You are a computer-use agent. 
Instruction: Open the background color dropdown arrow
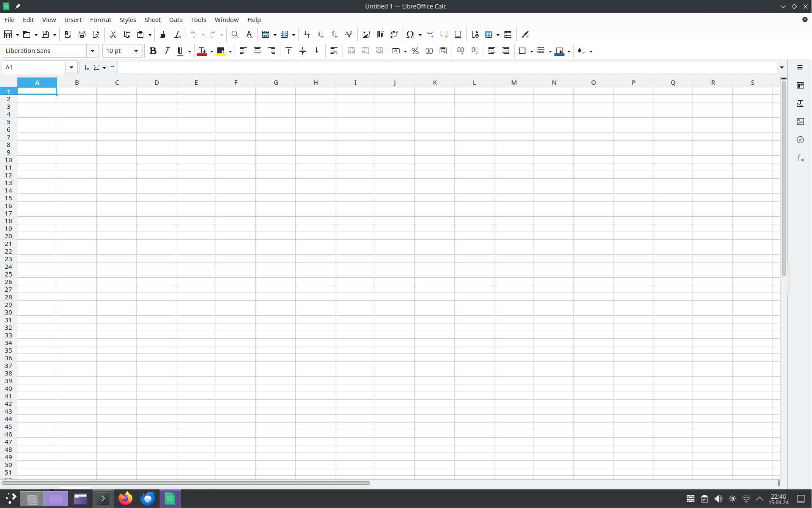(x=230, y=51)
